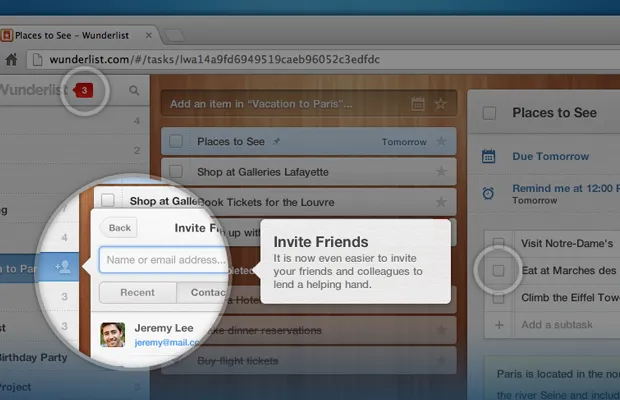Click the Wunderlist favicon on the tab

click(x=6, y=36)
